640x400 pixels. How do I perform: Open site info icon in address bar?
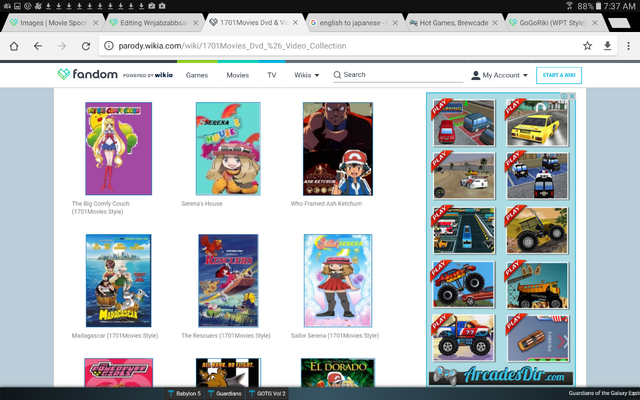click(109, 46)
